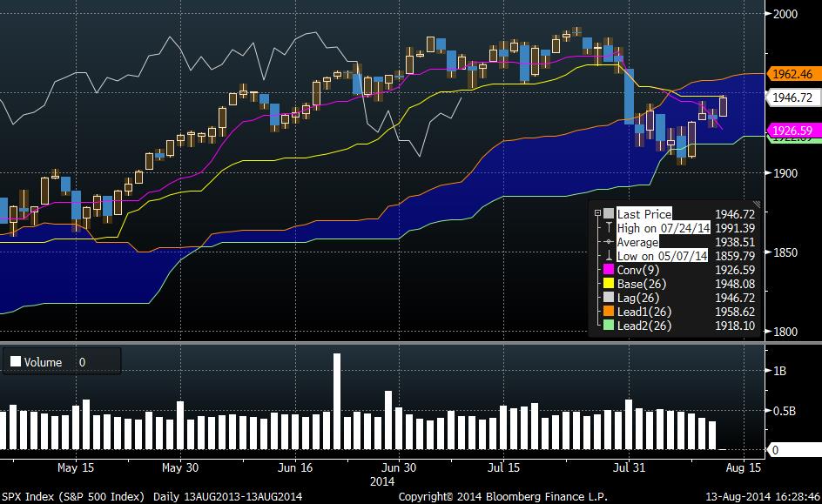Click the Volume legend label

click(x=43, y=362)
